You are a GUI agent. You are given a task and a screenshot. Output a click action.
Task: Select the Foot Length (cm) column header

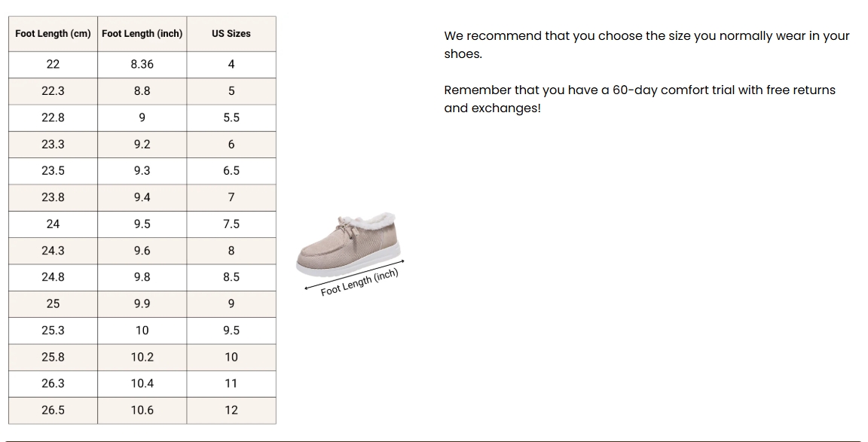(53, 34)
